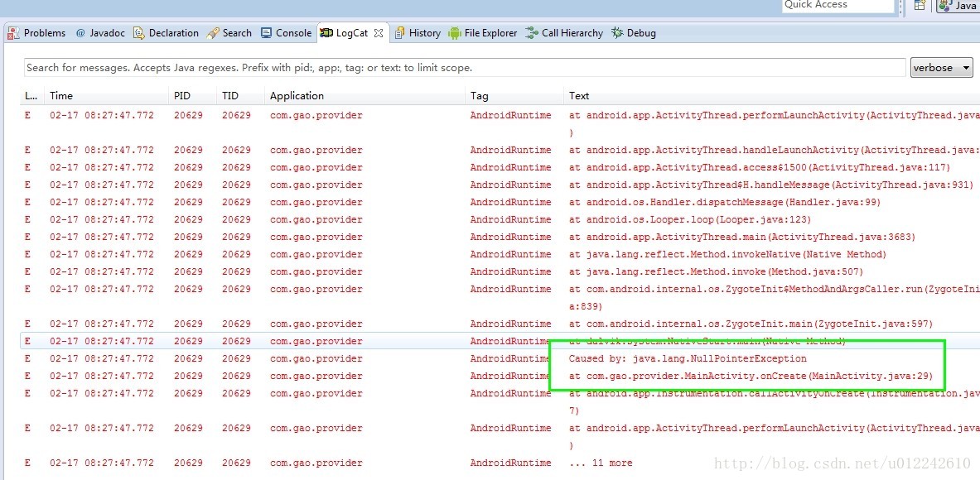Click the PID cell in the Handler.dispatchMessage row

188,203
